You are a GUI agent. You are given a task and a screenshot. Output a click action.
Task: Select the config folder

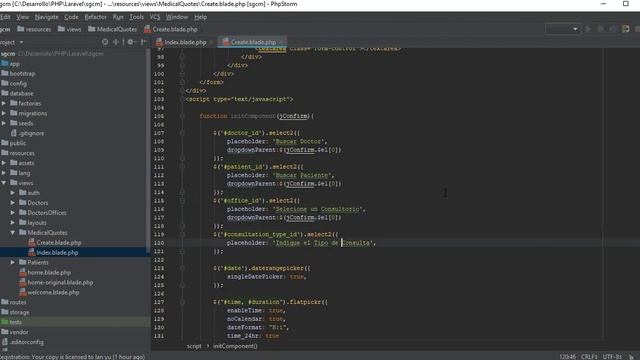(14, 84)
